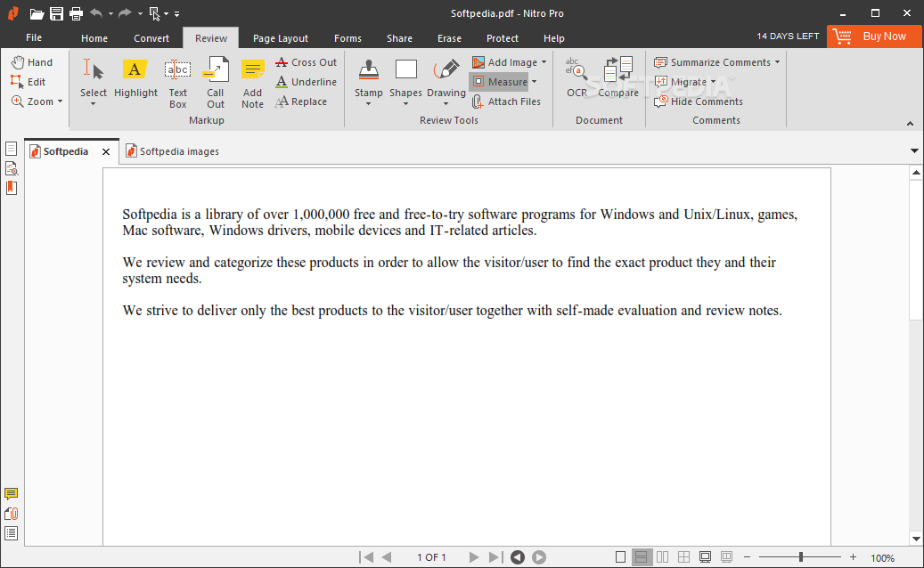This screenshot has height=568, width=924.
Task: Expand the Measure tool dropdown
Action: pos(535,82)
